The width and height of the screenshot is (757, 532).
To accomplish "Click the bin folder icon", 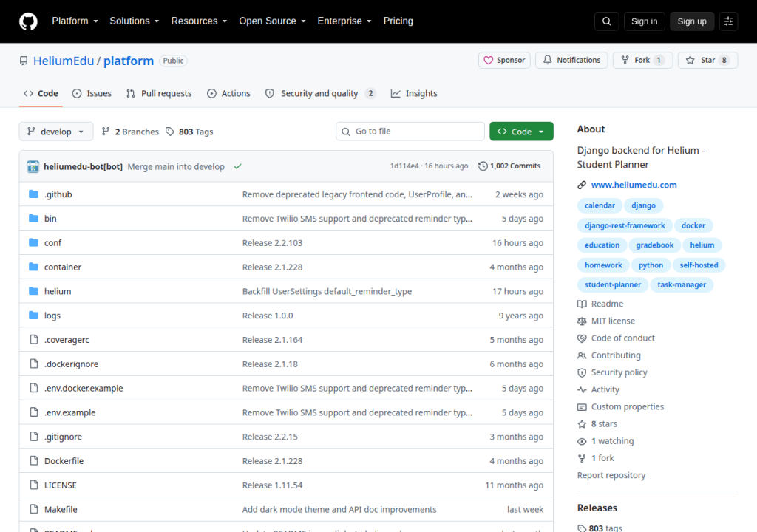I will pyautogui.click(x=33, y=218).
